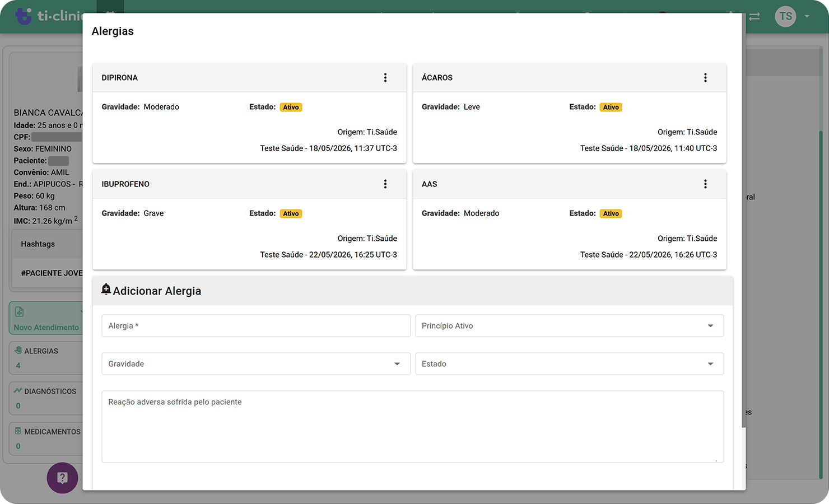Open options menu for IBUPROFENO allergy card
829x504 pixels.
point(385,184)
